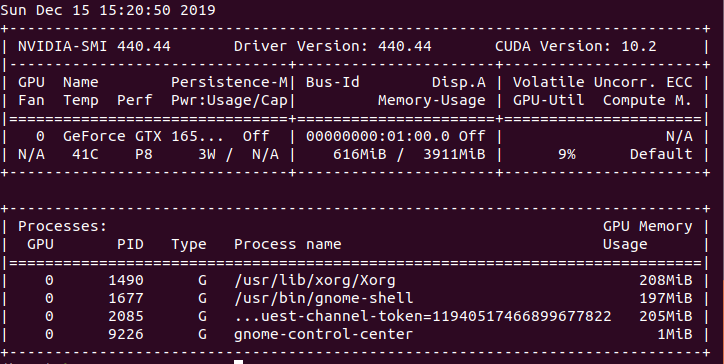This screenshot has height=364, width=724.
Task: Click the timestamp 'Sun Dec 15 15:20:50 2019'
Action: click(108, 10)
